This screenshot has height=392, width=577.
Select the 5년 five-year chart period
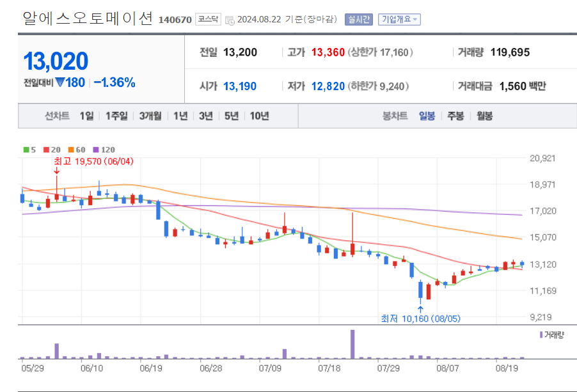point(230,116)
